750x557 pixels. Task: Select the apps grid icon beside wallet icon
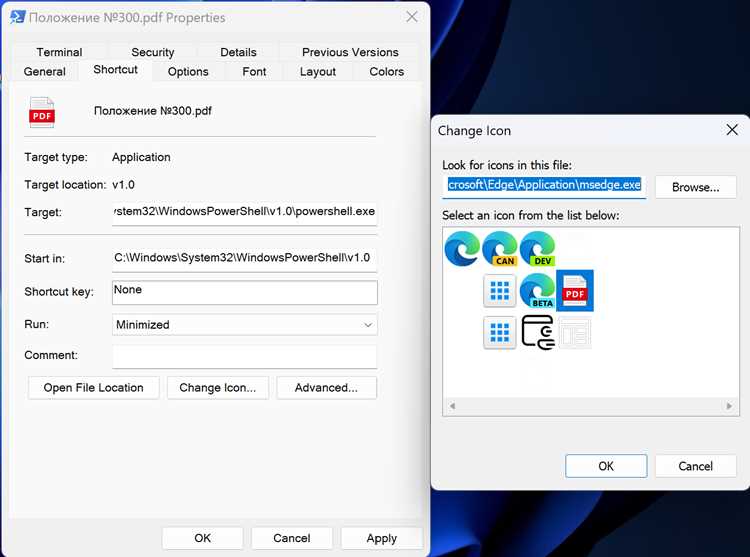499,332
